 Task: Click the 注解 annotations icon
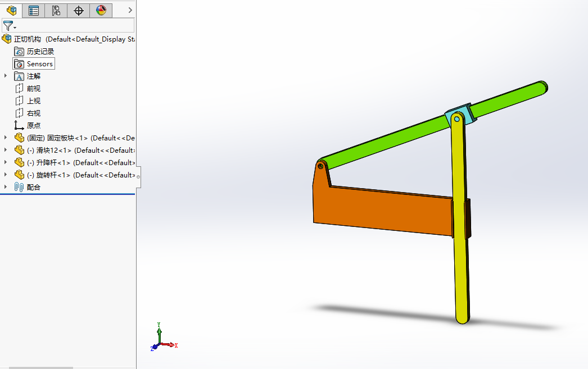[19, 76]
